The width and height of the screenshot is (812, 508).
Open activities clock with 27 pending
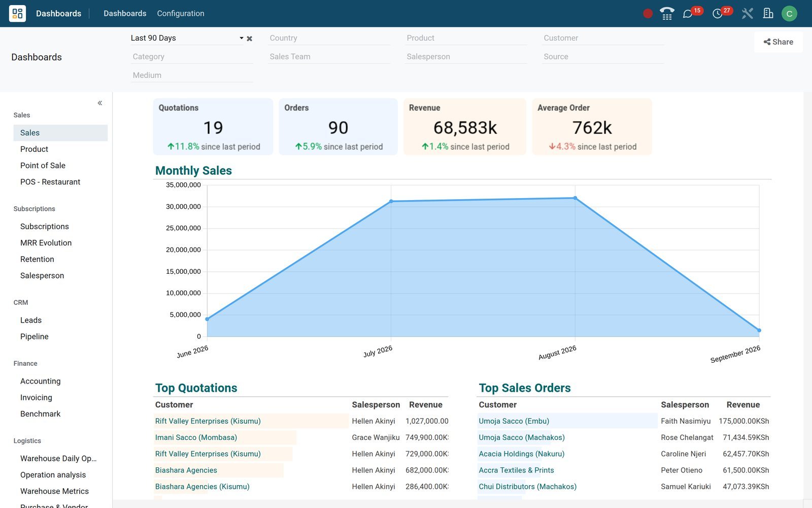[722, 13]
